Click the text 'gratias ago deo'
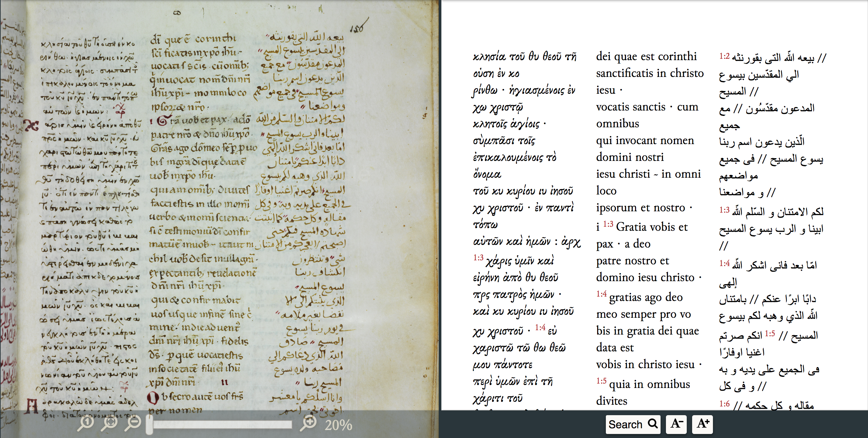Screen dimensions: 868x438 [x=646, y=297]
